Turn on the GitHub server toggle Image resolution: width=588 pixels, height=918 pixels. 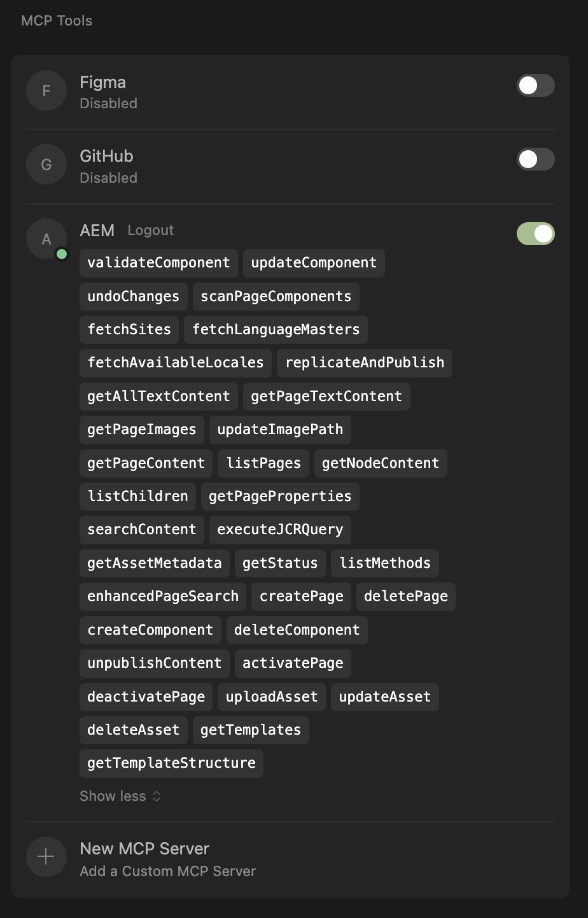[x=535, y=159]
